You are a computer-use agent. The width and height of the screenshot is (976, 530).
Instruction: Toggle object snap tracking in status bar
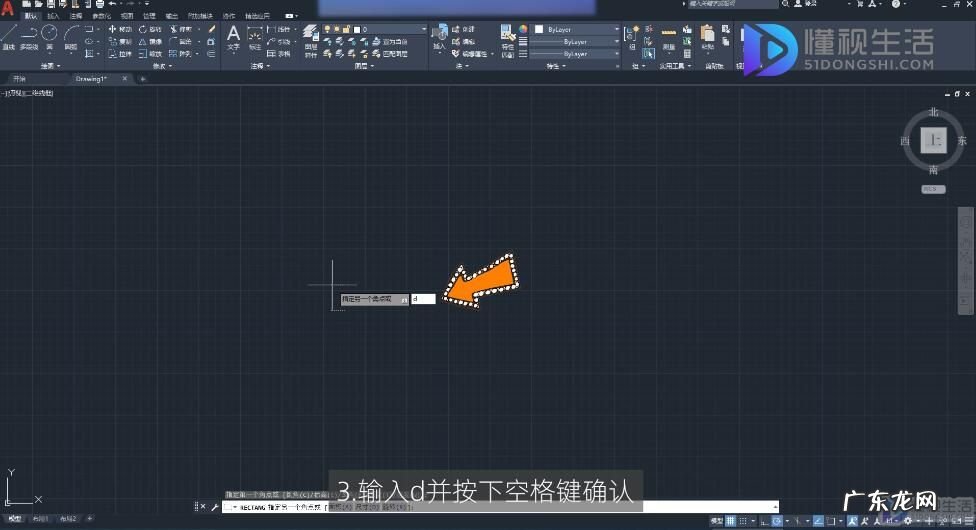click(819, 521)
